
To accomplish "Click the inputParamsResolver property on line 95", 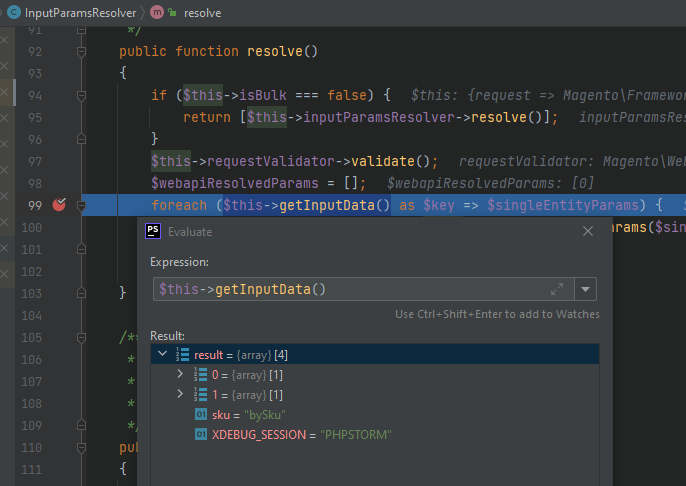I will [x=379, y=117].
